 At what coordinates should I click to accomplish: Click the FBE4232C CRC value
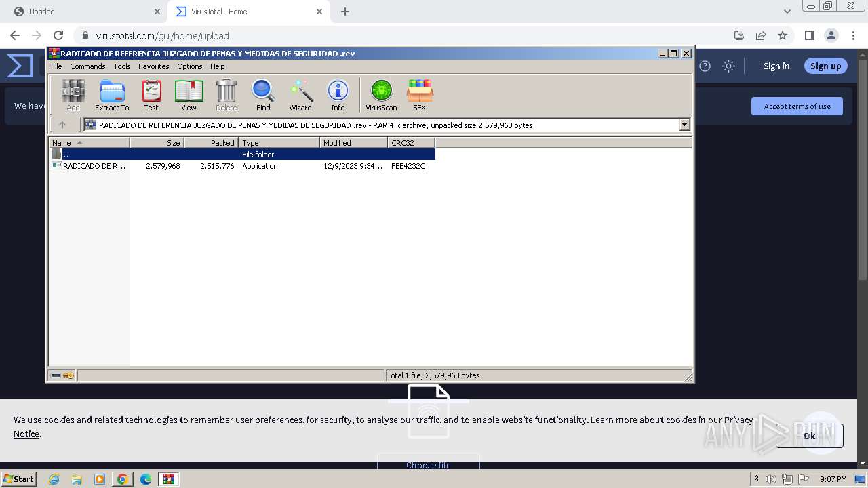[408, 166]
